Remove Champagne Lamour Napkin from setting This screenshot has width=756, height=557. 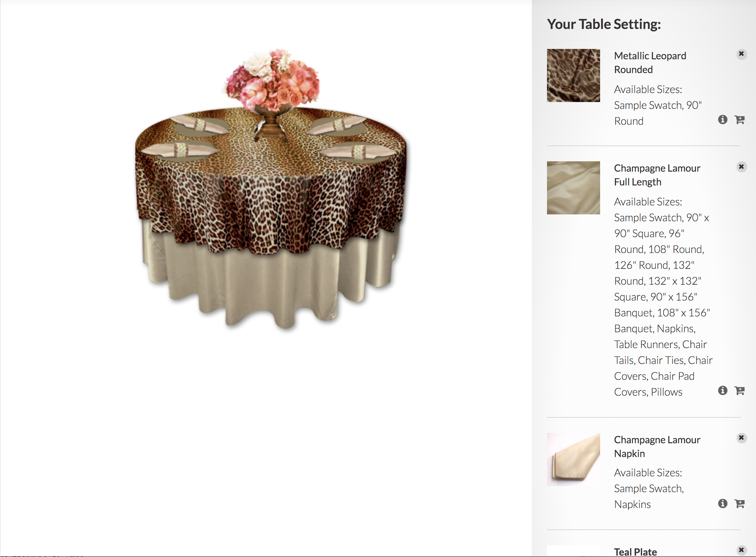click(741, 438)
